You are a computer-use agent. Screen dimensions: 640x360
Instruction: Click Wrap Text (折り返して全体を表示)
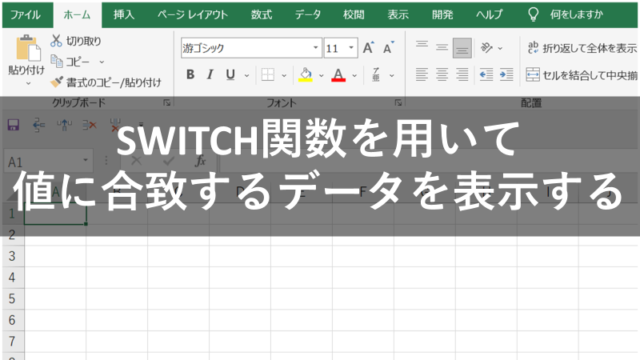coord(582,48)
